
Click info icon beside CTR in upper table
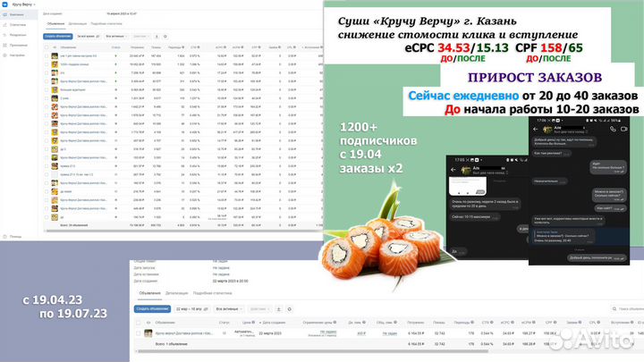pos(199,47)
